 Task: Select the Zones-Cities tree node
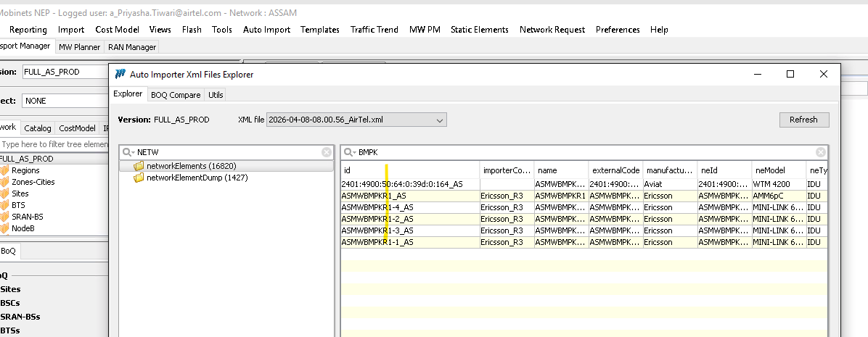(x=33, y=182)
